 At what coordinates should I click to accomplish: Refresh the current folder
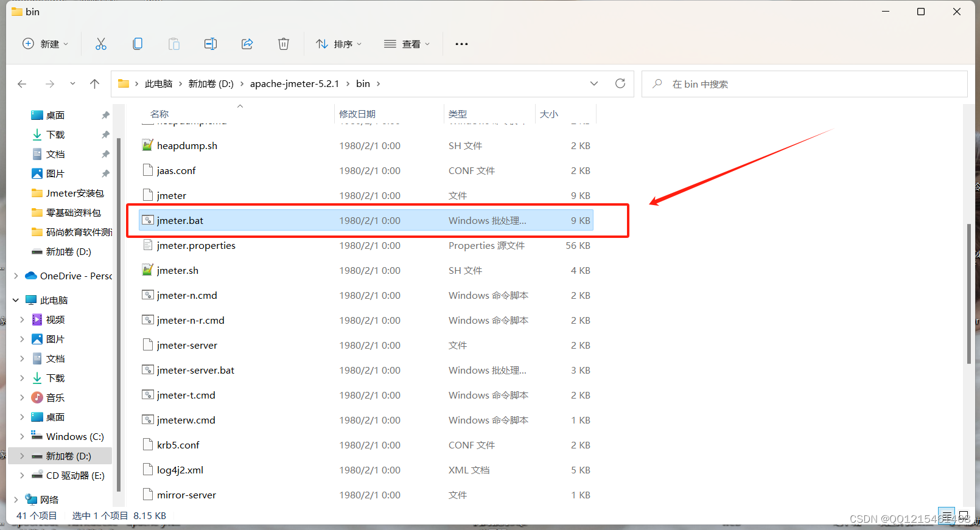(620, 83)
